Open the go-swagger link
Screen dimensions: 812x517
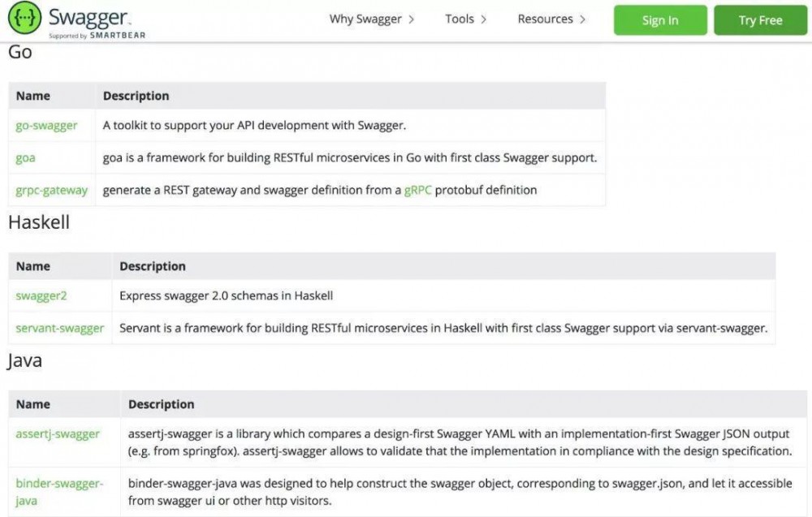46,126
